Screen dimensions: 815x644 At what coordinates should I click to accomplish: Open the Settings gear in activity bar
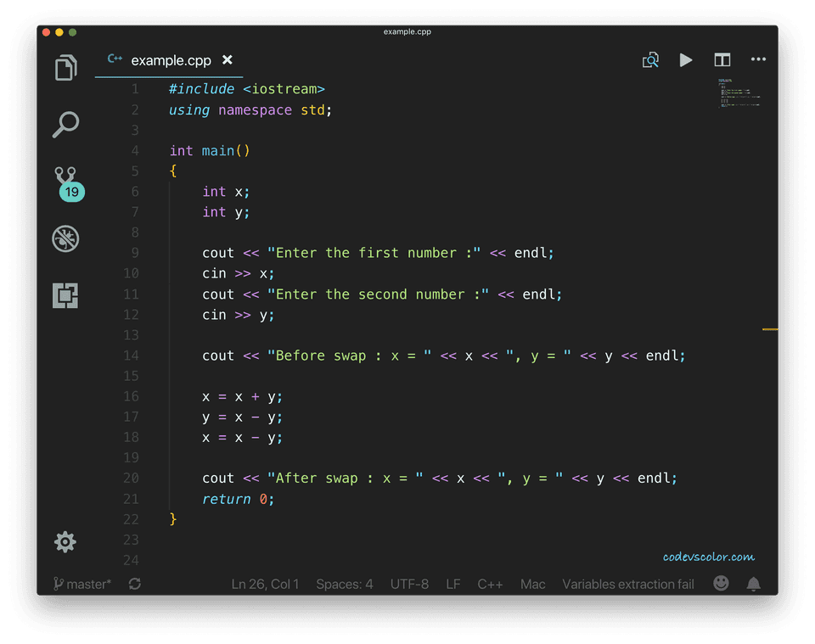[x=65, y=541]
